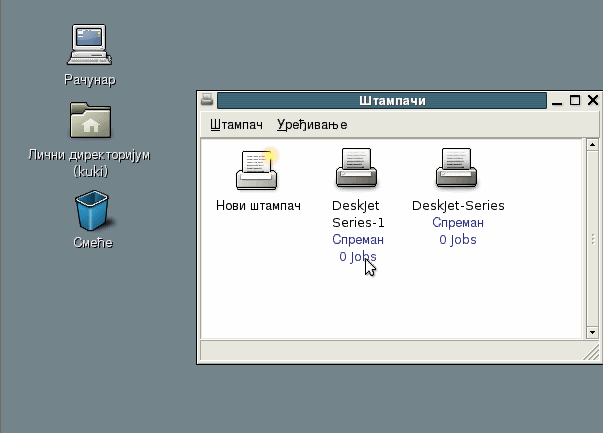Maximize the Штампачи window
Screen dimensions: 603x433
(575, 100)
